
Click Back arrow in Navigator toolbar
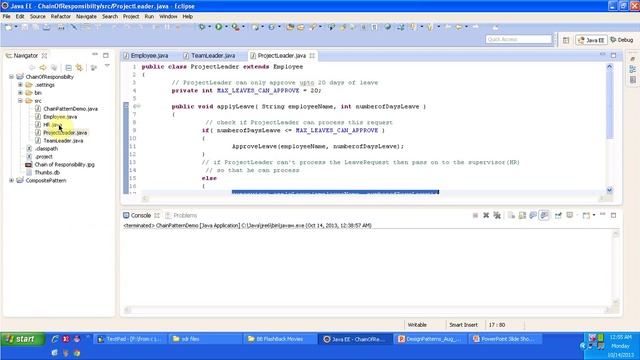(x=32, y=68)
